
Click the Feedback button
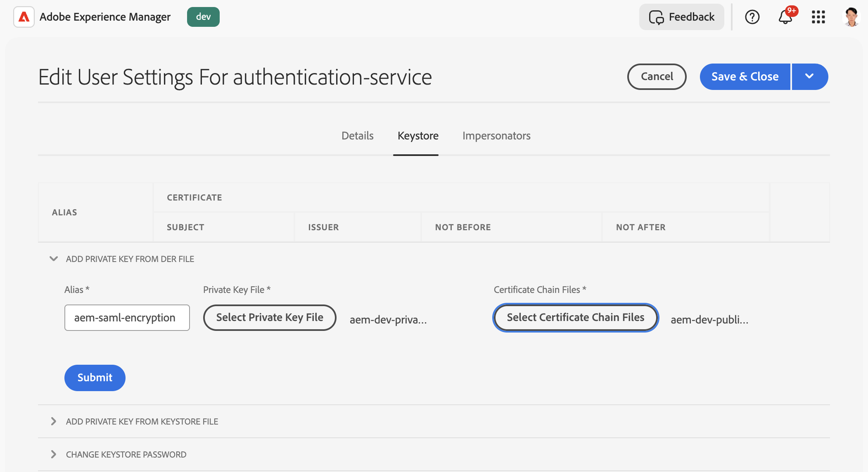coord(681,17)
